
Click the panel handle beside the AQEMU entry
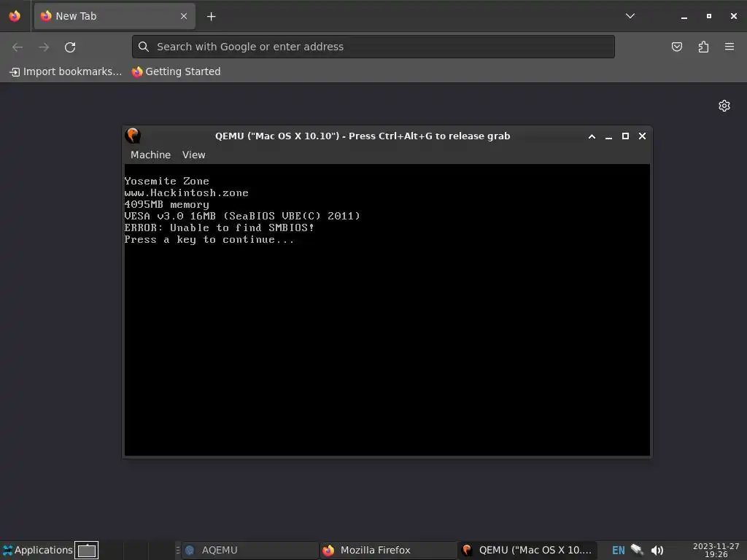click(178, 550)
